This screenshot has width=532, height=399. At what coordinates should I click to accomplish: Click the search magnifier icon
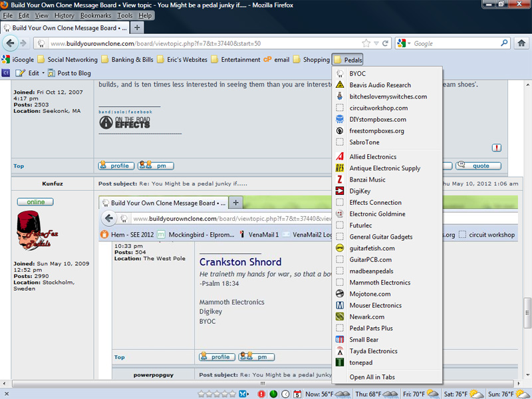coord(504,43)
